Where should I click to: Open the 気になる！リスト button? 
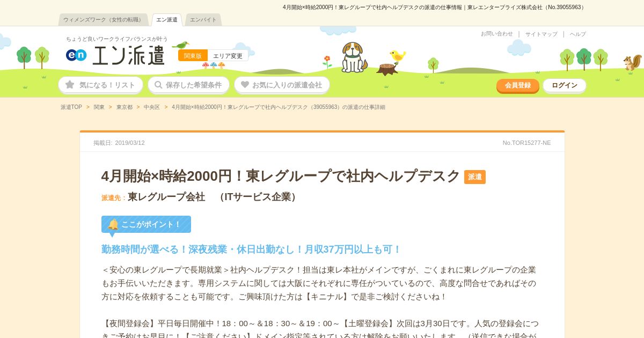pyautogui.click(x=100, y=85)
